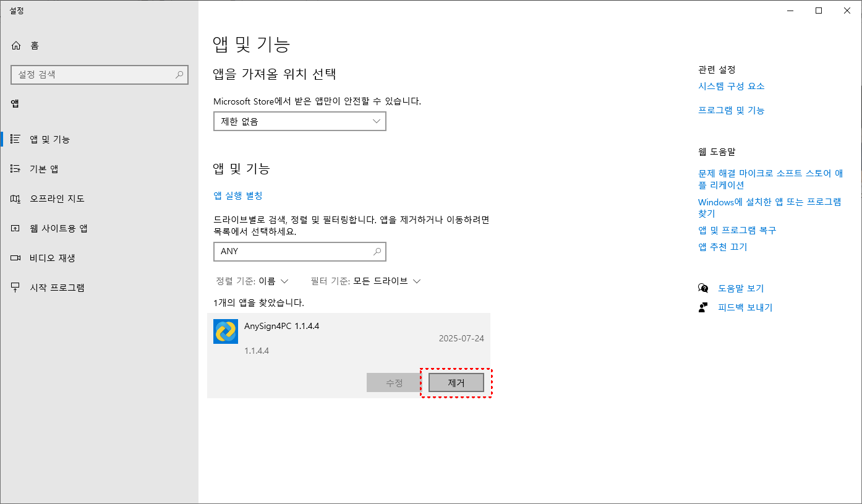Viewport: 862px width, 504px height.
Task: Select 기본 앱 in the sidebar menu
Action: pyautogui.click(x=16, y=168)
